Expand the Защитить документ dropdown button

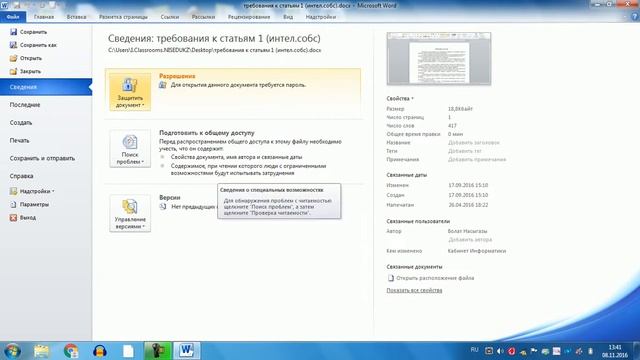[x=130, y=92]
